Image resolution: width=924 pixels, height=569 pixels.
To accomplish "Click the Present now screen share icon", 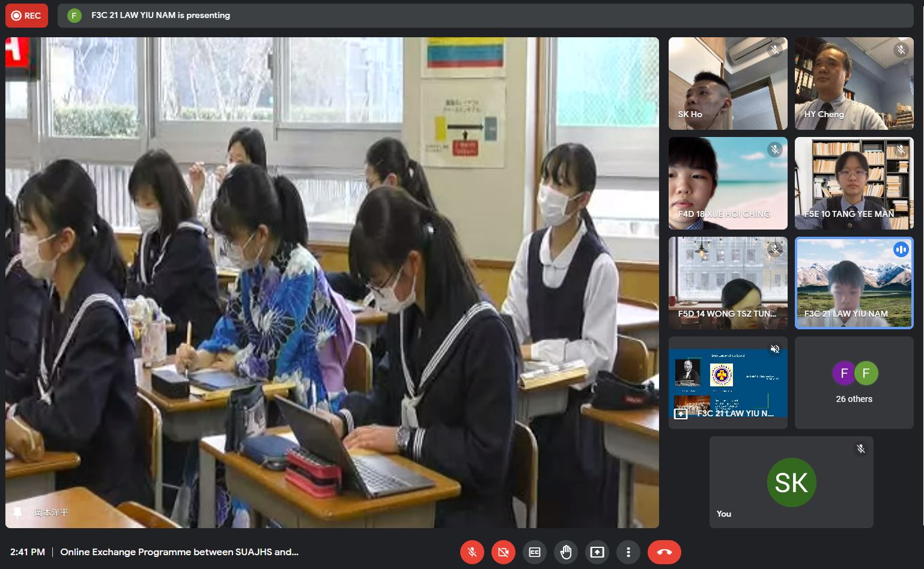I will pos(597,552).
